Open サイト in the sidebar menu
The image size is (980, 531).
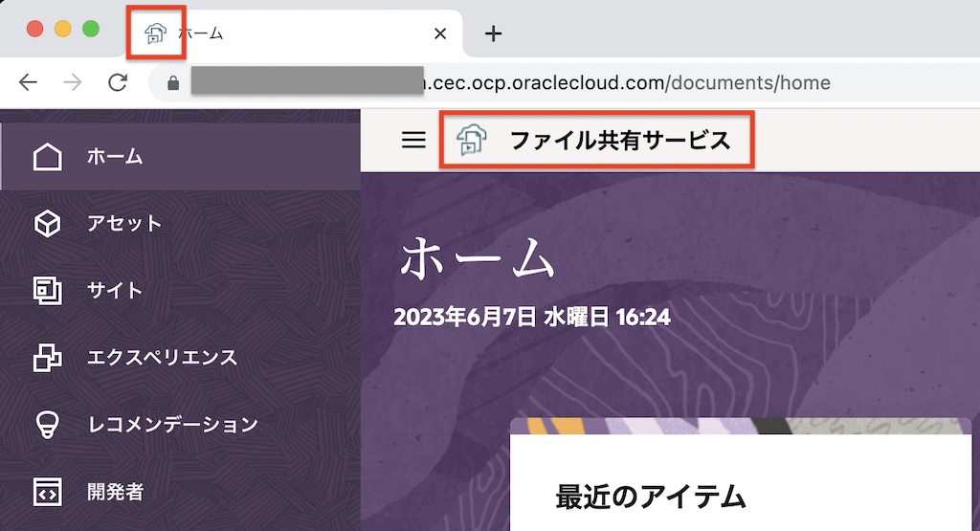coord(181,291)
